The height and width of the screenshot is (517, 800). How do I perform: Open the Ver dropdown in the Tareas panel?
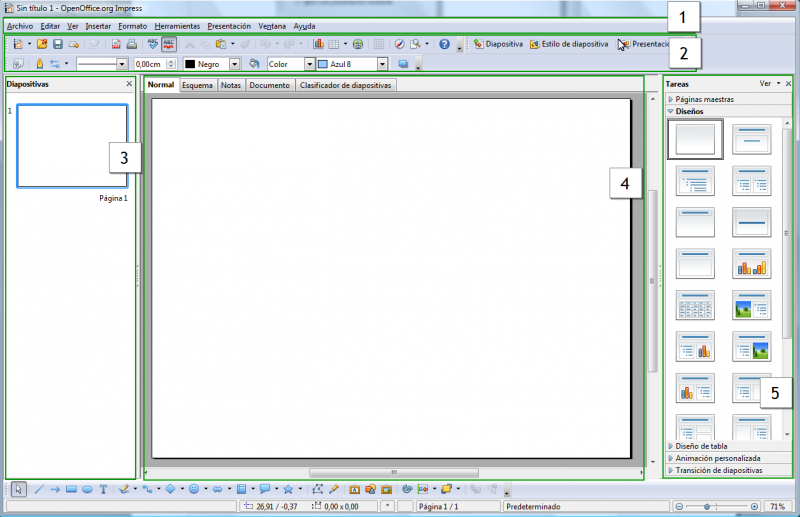point(769,83)
